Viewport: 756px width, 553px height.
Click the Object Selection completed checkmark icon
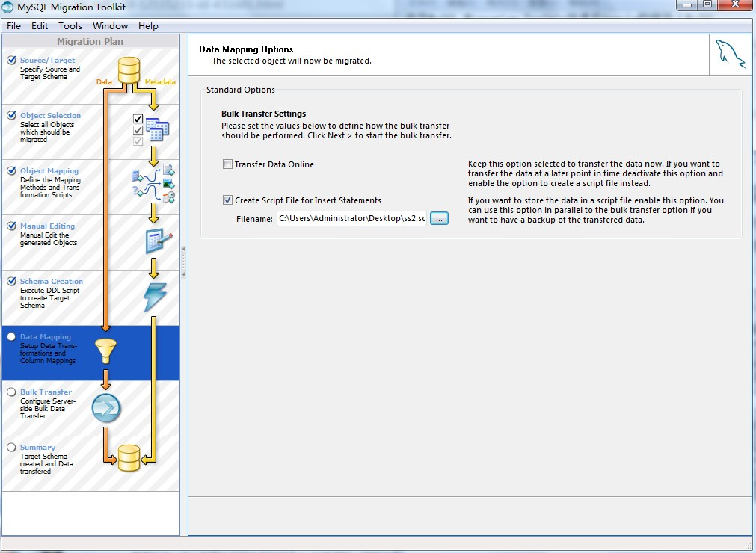tap(11, 116)
